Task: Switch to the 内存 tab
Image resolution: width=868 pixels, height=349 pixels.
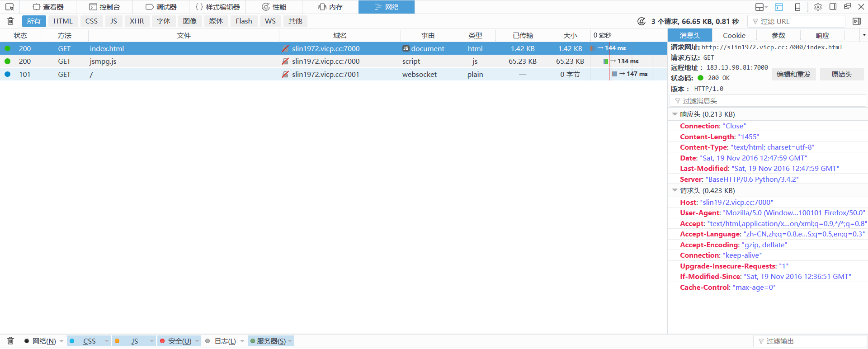Action: click(x=330, y=7)
